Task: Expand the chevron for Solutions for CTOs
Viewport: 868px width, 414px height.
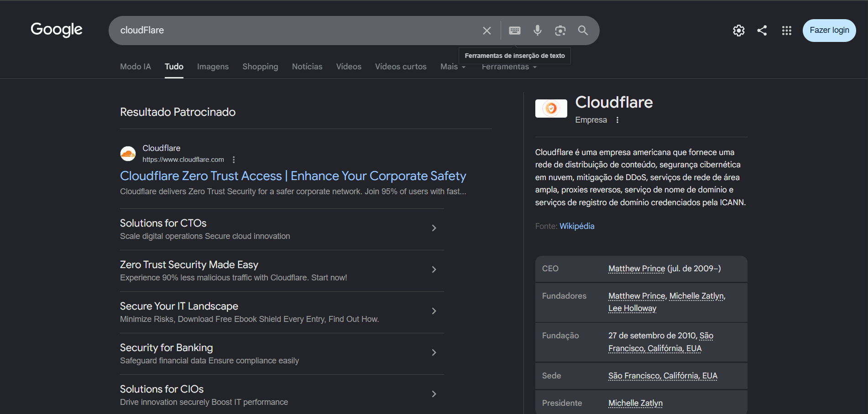Action: point(434,228)
